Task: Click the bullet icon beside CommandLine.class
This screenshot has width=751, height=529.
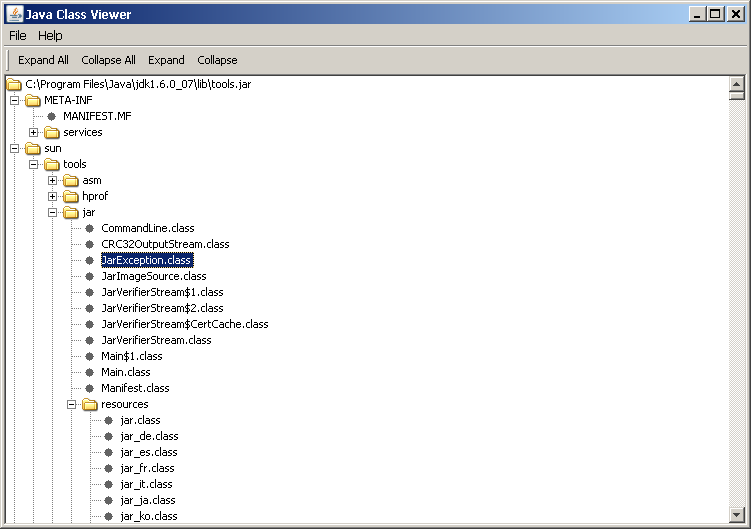Action: coord(90,229)
